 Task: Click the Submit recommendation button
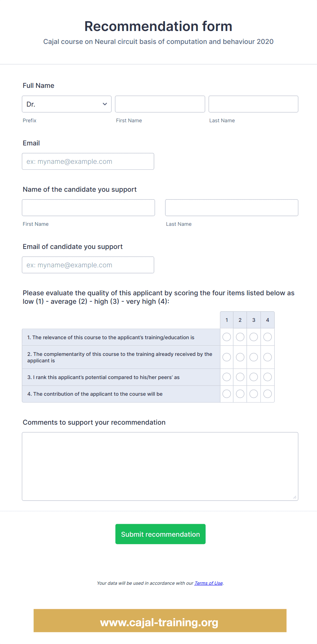[160, 534]
